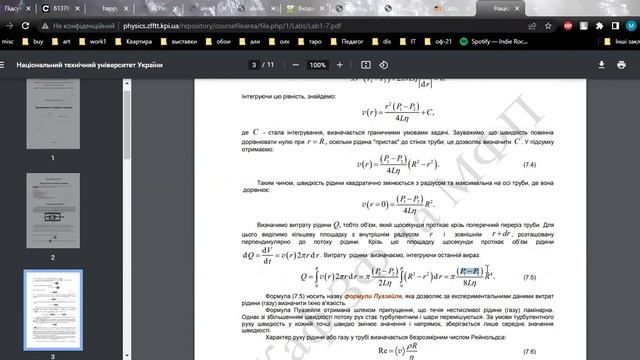Open the not-secure site info warning
The width and height of the screenshot is (640, 360).
(x=78, y=26)
